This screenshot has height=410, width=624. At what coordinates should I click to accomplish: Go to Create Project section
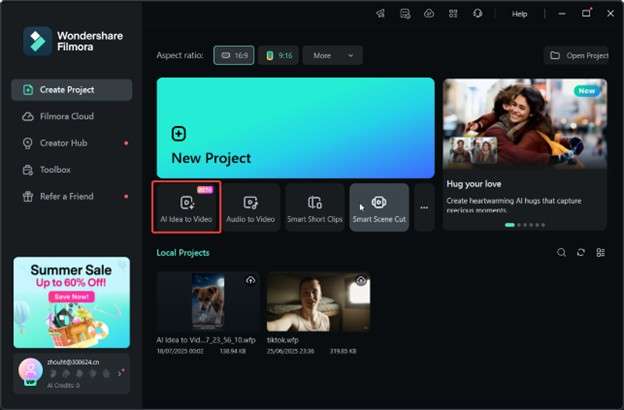72,90
